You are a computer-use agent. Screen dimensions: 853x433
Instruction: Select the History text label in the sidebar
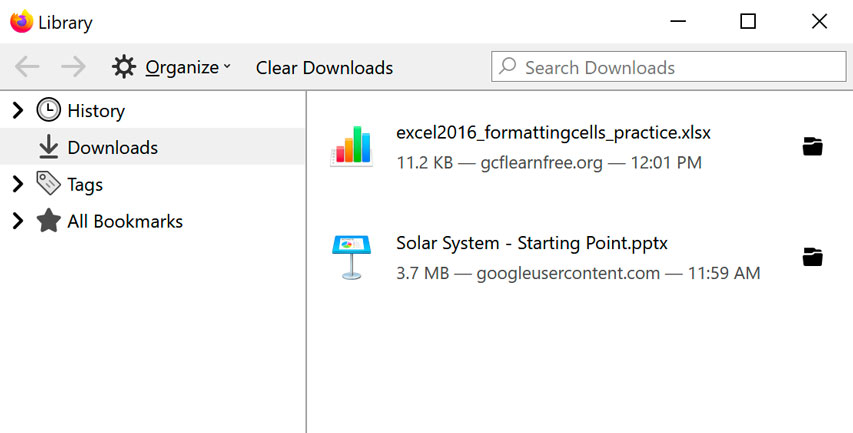(x=96, y=111)
